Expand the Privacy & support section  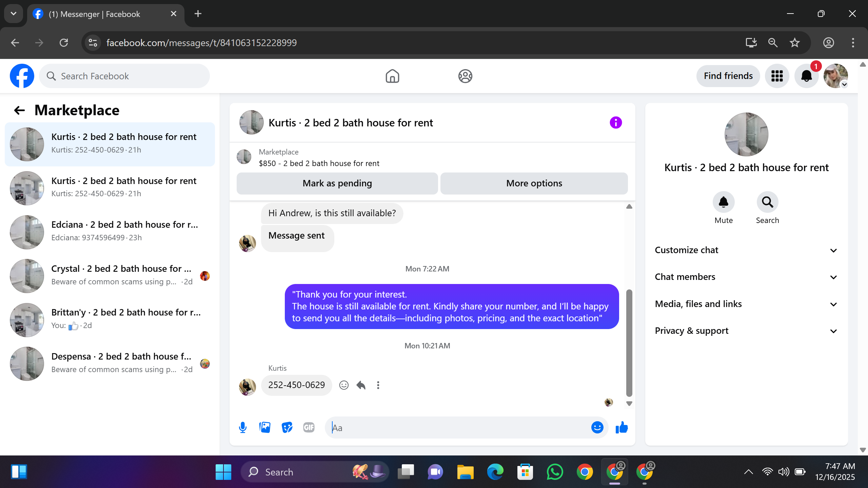746,331
